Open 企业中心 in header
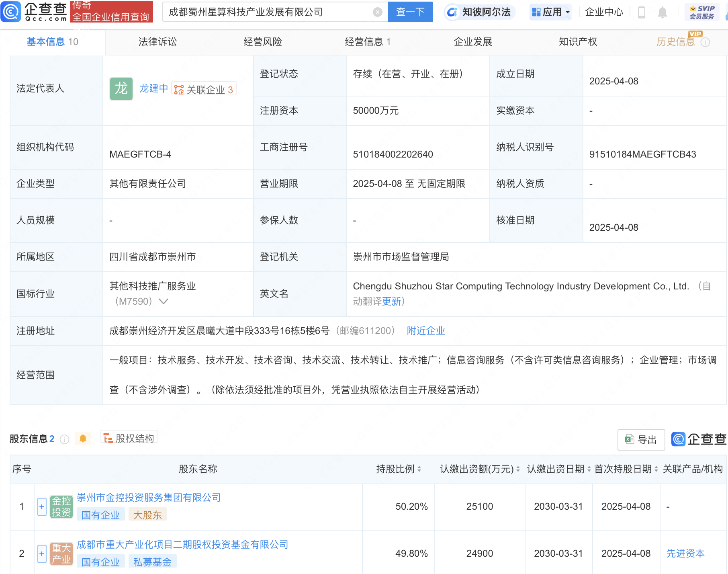 [604, 12]
